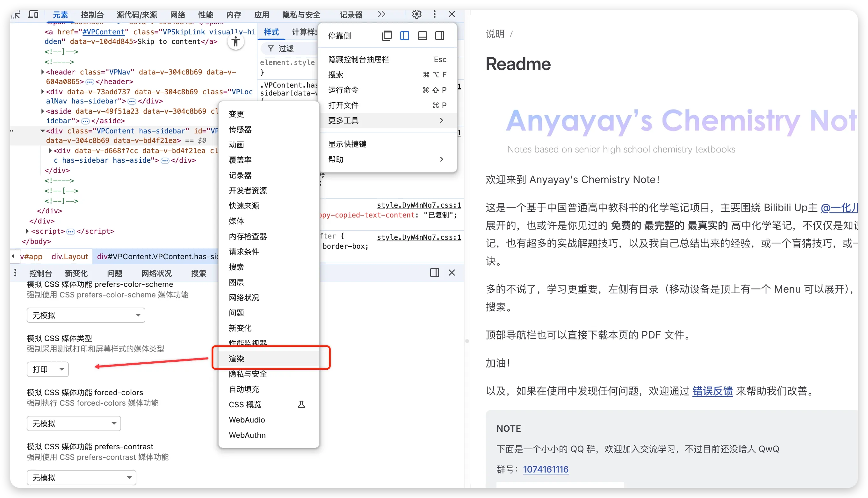
Task: Open DevTools settings gear
Action: coord(416,14)
